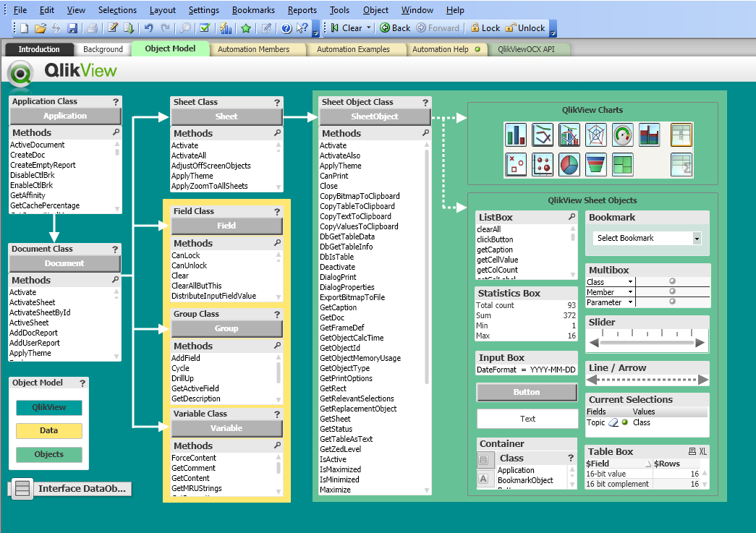
Task: Click eraser icon beside Topic in Current Selections
Action: click(x=613, y=422)
